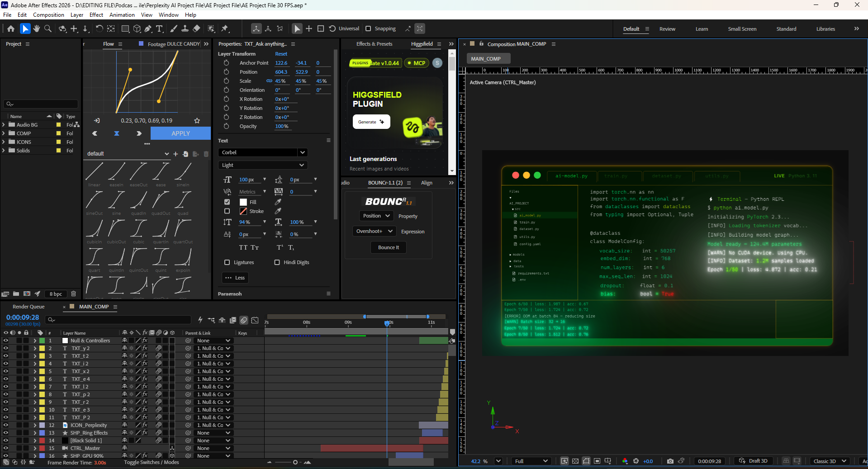Click the current time indicator playhead
This screenshot has height=469, width=868.
click(x=387, y=323)
